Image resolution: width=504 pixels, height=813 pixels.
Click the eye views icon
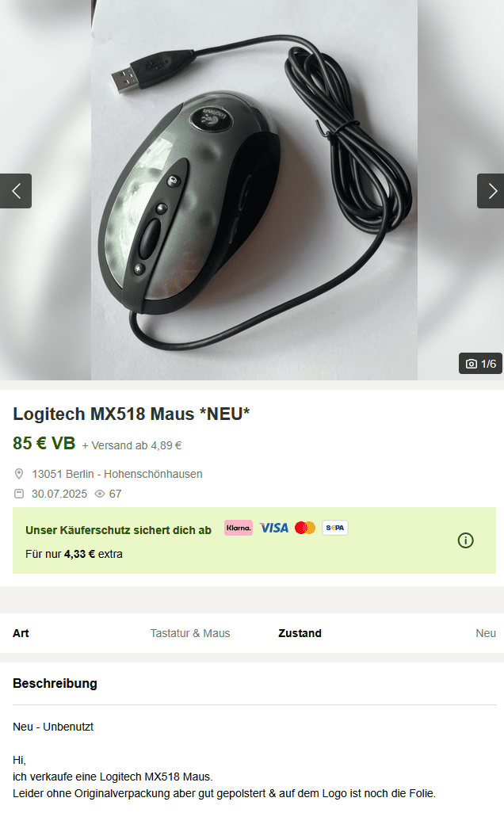pyautogui.click(x=100, y=494)
